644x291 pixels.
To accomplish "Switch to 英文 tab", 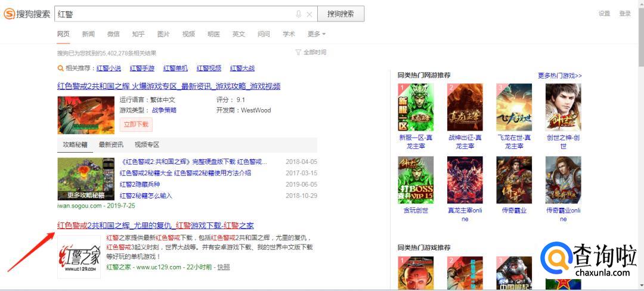I will pyautogui.click(x=239, y=34).
